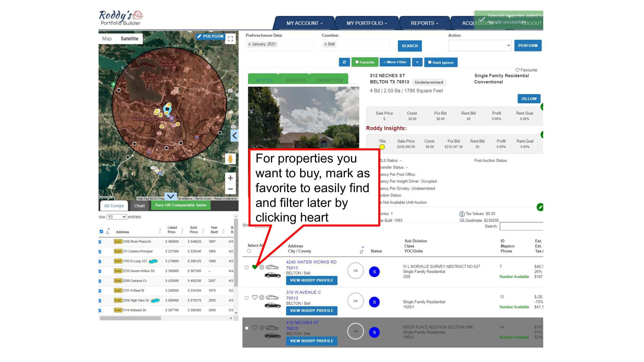Check the box for 4240 Water Works Rd row
This screenshot has height=362, width=644.
click(x=247, y=267)
